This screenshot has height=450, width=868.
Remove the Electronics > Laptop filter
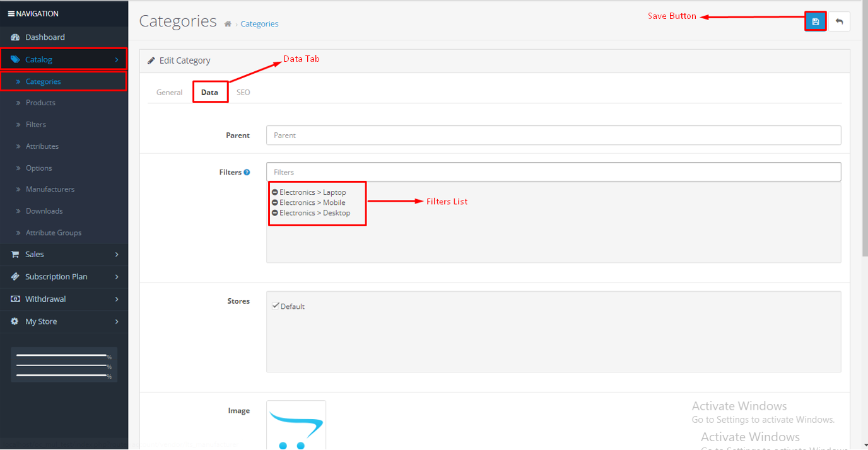274,192
